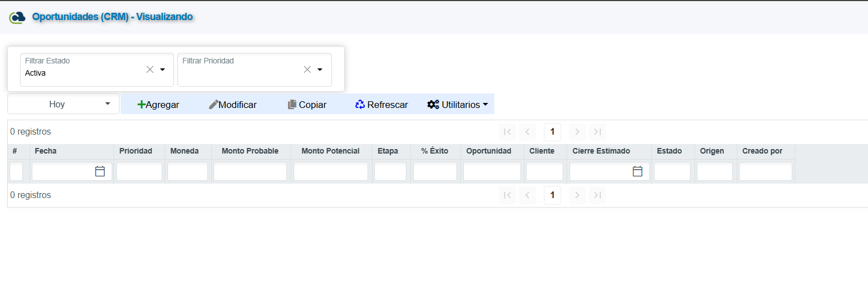The image size is (868, 301).
Task: Sort by the Monto Probable column header
Action: [x=250, y=151]
